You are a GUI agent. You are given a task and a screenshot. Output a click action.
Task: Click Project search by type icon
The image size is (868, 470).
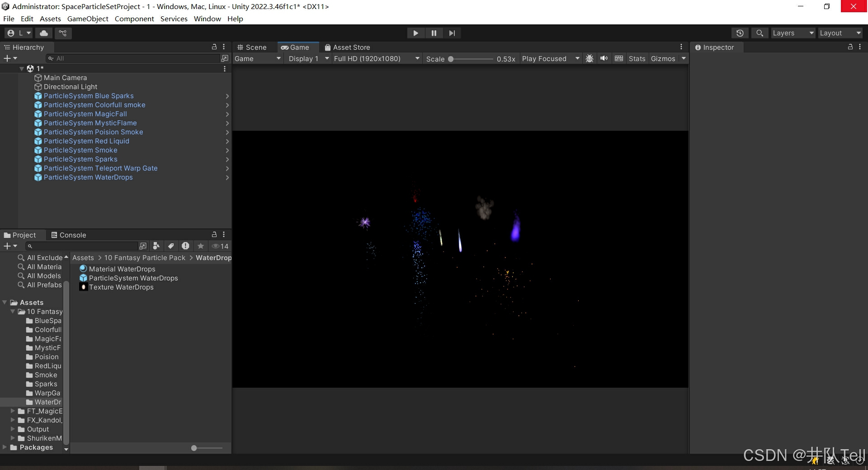pyautogui.click(x=156, y=246)
